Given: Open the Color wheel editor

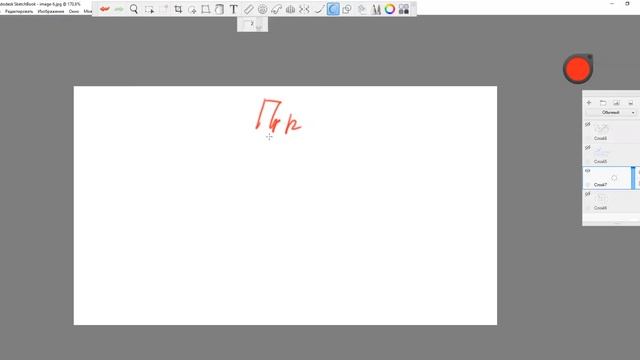Looking at the screenshot, I should tap(390, 9).
